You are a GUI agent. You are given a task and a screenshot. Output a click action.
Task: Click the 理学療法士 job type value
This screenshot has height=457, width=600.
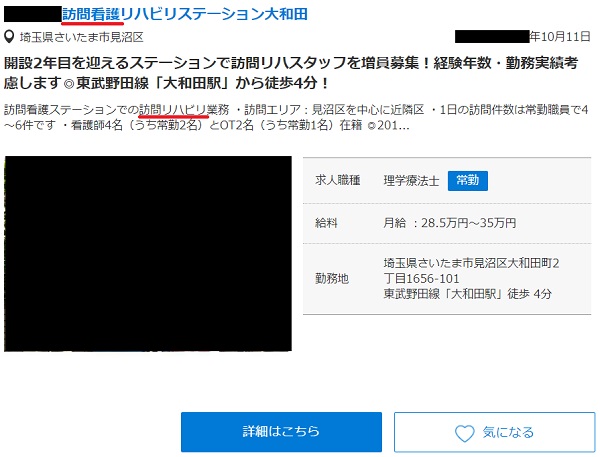(411, 181)
